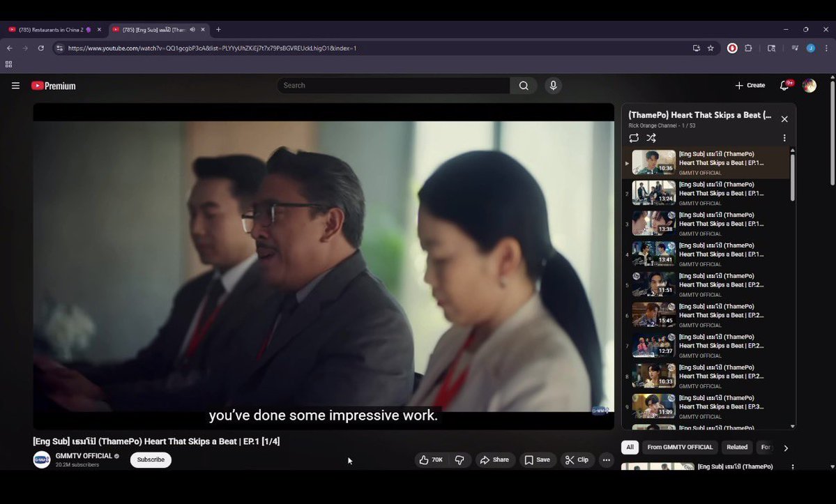
Task: Open the browser extensions puzzle icon
Action: coord(749,48)
